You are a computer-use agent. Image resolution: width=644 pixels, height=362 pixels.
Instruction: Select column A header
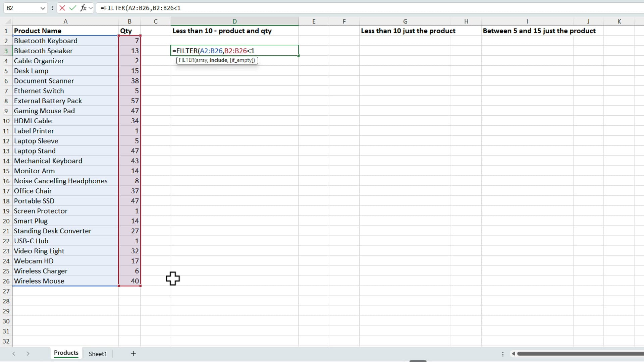(x=65, y=21)
